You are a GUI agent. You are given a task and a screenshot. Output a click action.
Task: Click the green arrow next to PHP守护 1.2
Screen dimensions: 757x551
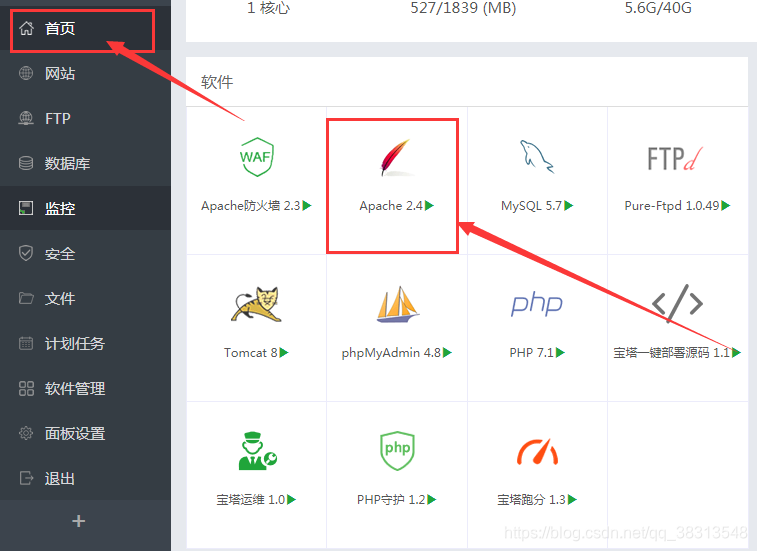click(432, 499)
